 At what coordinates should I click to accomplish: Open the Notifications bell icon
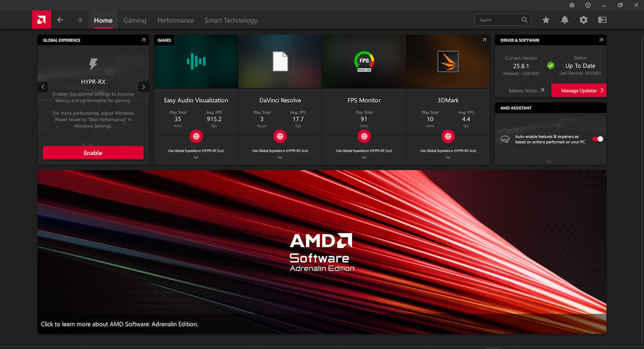[x=565, y=19]
